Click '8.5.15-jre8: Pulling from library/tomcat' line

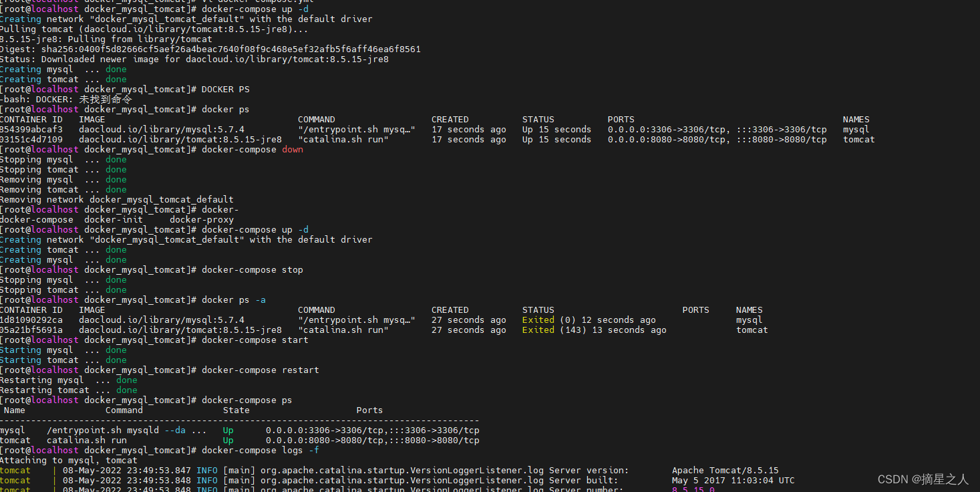(106, 39)
